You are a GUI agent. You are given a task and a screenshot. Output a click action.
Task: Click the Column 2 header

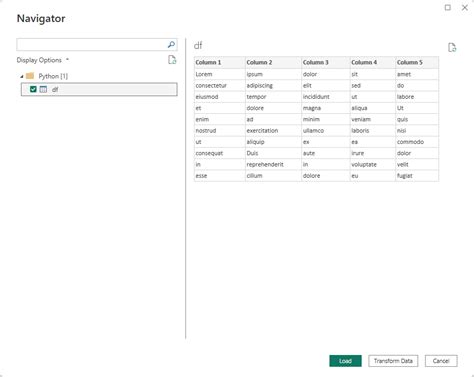(273, 63)
